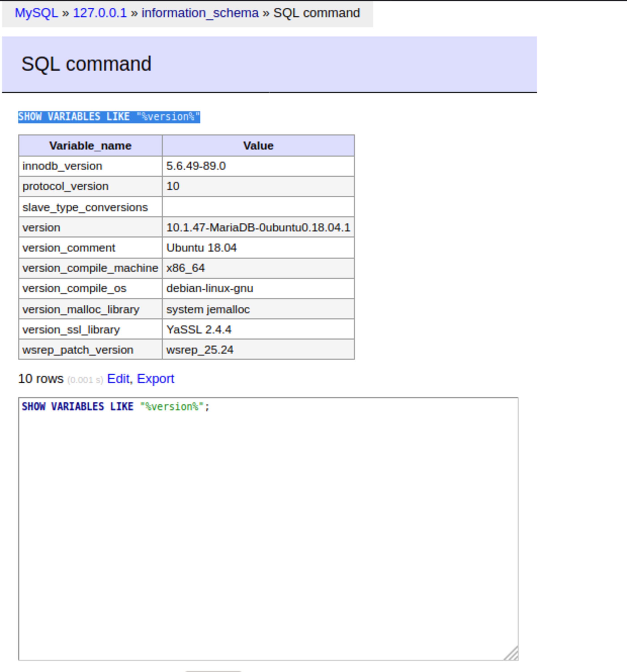The image size is (627, 672).
Task: Click the Export link below results
Action: tap(156, 379)
